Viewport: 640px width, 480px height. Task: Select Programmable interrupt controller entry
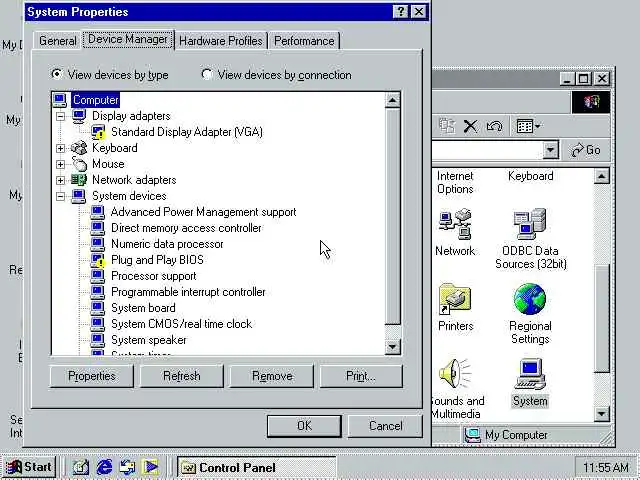coord(188,292)
